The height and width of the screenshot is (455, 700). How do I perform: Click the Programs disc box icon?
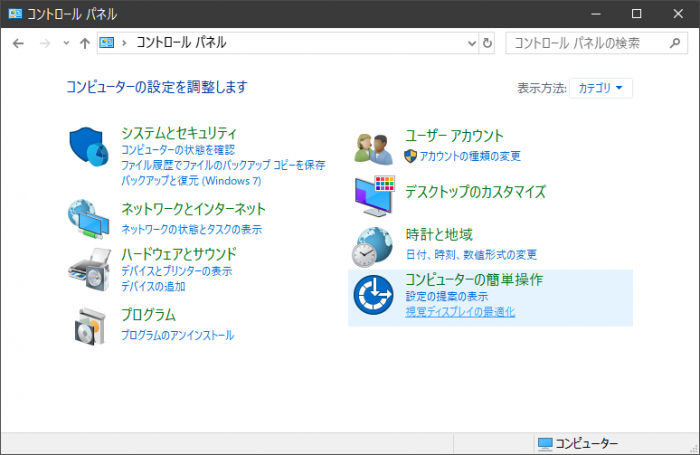pyautogui.click(x=90, y=326)
